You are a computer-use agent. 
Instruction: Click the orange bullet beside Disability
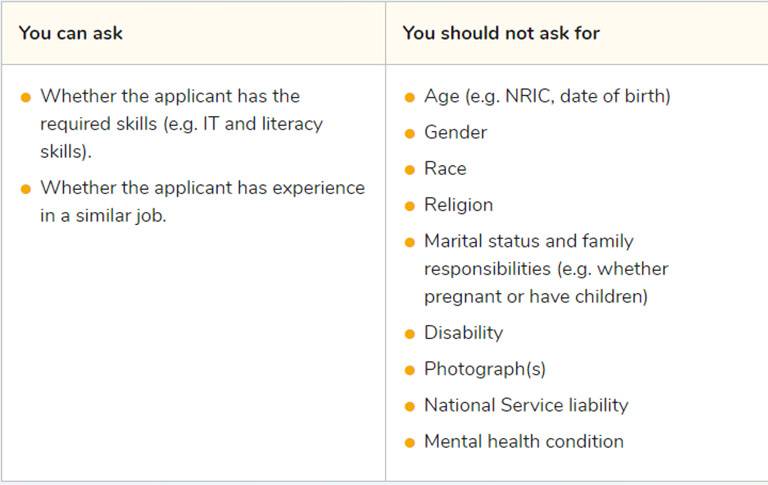click(x=410, y=334)
